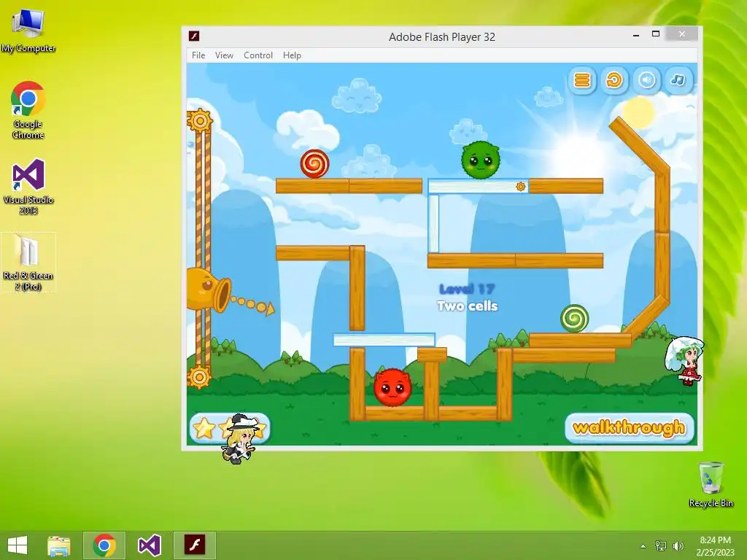This screenshot has height=560, width=747.
Task: Fire the yellow cannon
Action: click(209, 290)
